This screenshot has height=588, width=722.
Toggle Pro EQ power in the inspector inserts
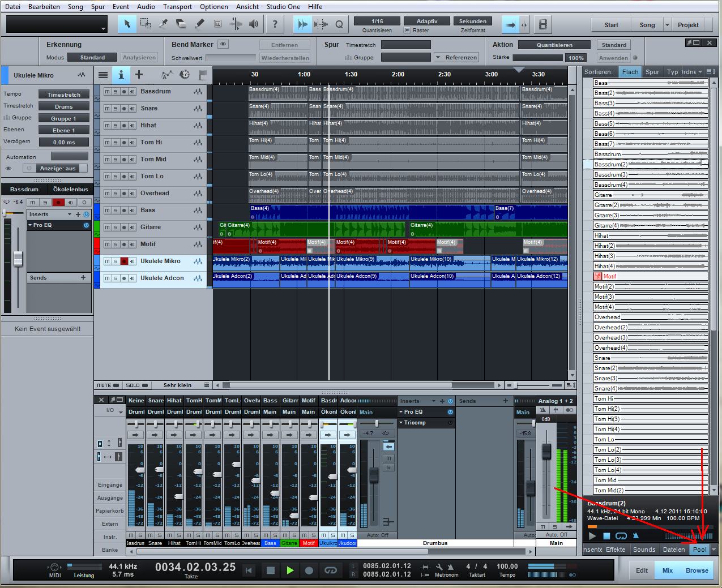(86, 225)
